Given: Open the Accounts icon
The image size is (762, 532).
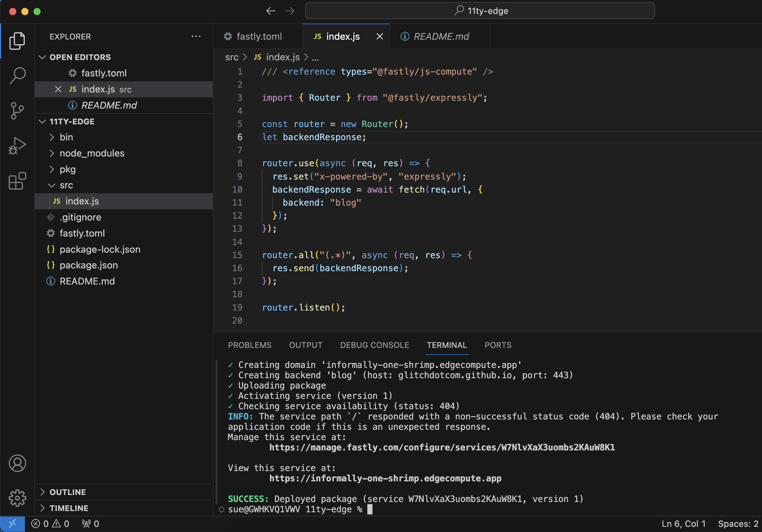Looking at the screenshot, I should pyautogui.click(x=17, y=463).
